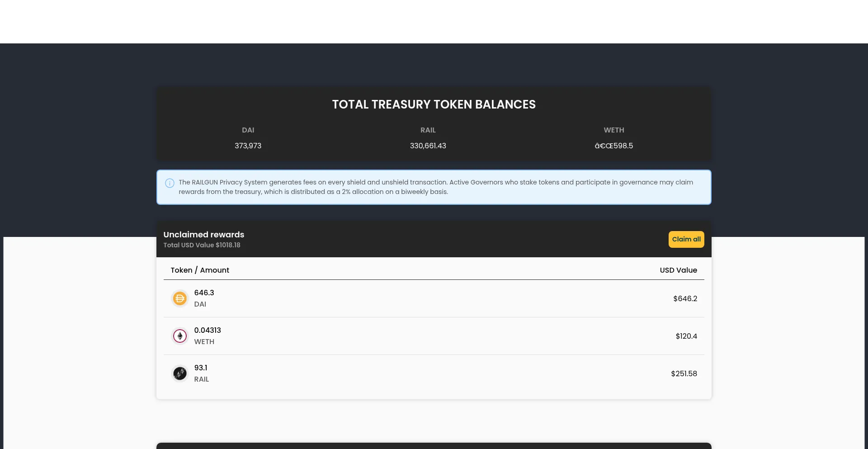The image size is (868, 449).
Task: Click the treasury RAIL balance 330,661.43
Action: click(428, 146)
